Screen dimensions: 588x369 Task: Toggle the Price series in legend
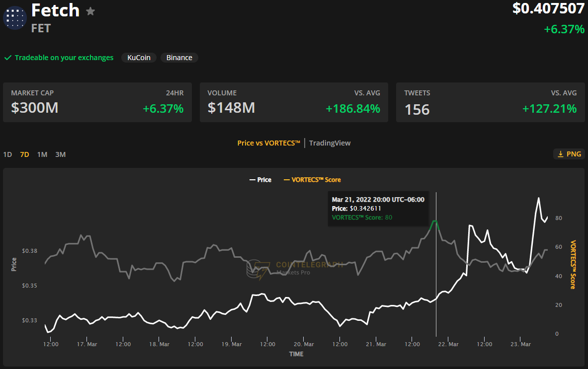click(260, 180)
